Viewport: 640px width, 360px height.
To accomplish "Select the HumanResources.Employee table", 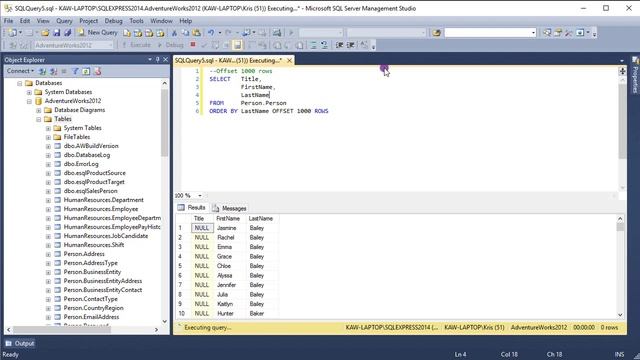I will point(101,209).
